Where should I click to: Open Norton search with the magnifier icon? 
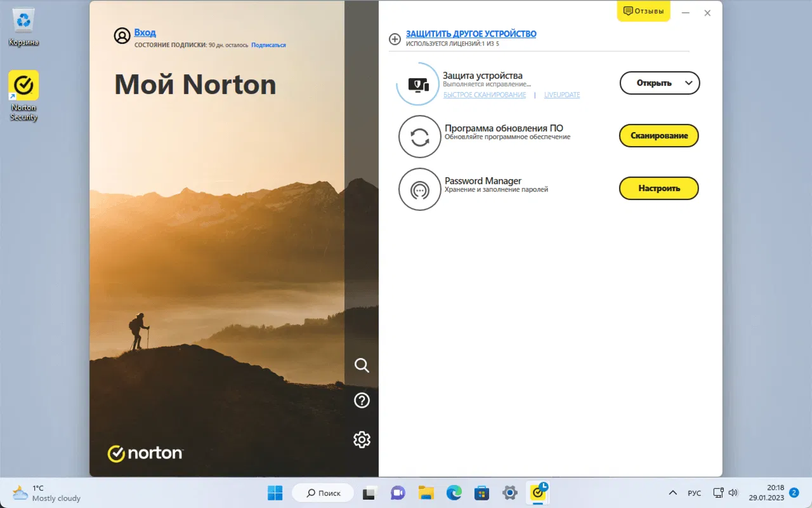362,364
